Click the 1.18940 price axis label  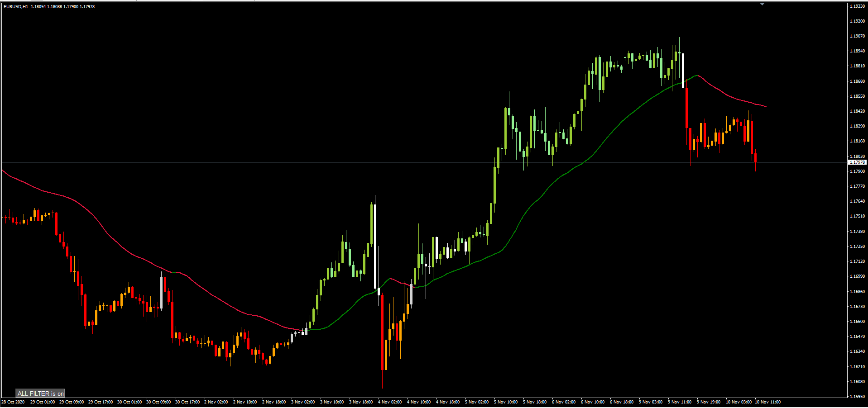point(857,51)
